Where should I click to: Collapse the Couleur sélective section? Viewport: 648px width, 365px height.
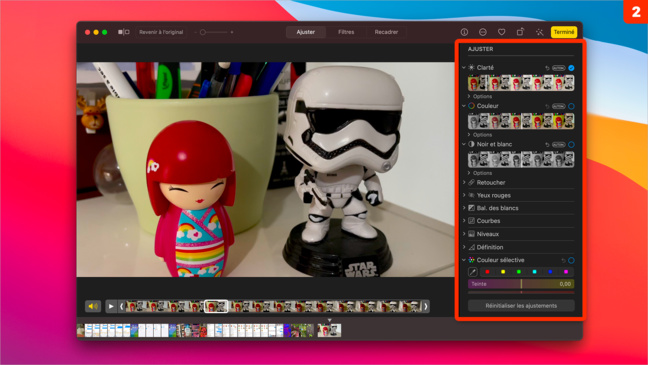point(464,260)
